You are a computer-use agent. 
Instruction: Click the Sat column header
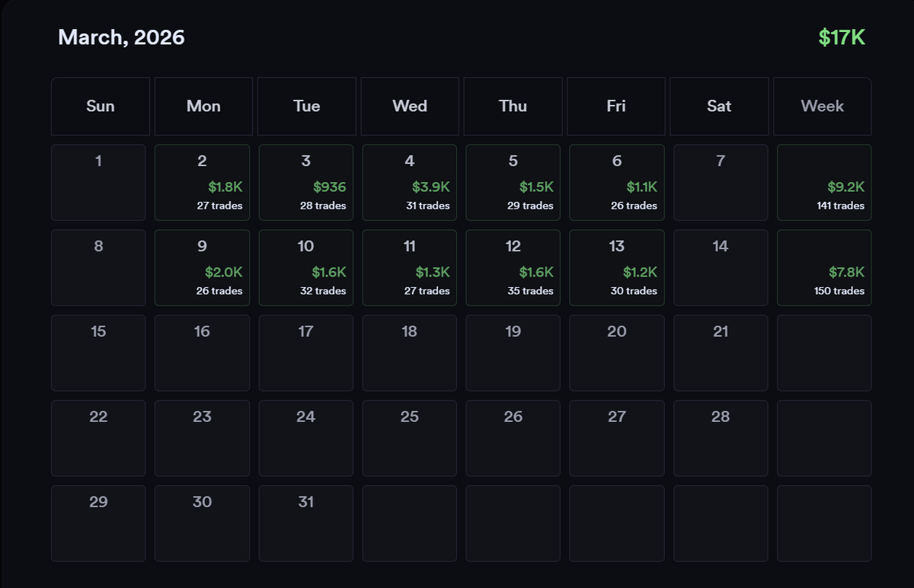719,107
